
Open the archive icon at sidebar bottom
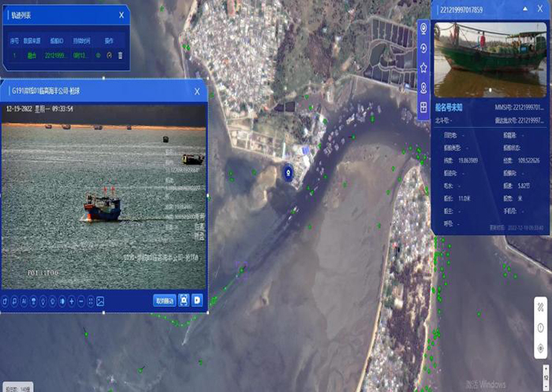[x=423, y=107]
